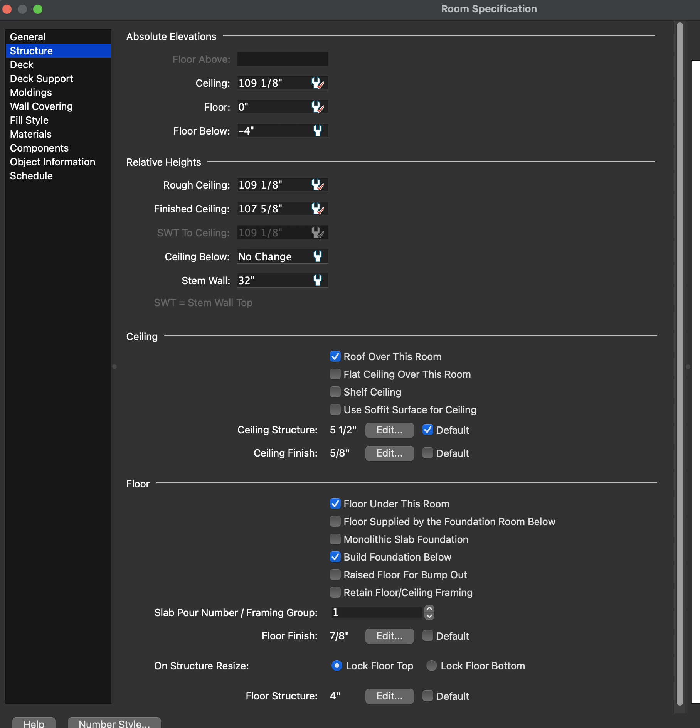700x728 pixels.
Task: Click Edit button for Ceiling Structure
Action: coord(389,430)
